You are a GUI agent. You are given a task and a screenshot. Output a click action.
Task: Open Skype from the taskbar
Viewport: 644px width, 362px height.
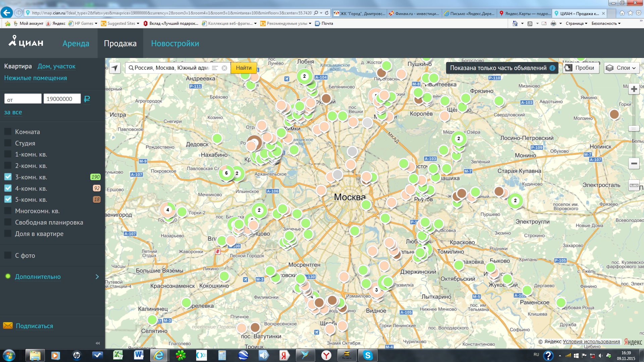368,355
